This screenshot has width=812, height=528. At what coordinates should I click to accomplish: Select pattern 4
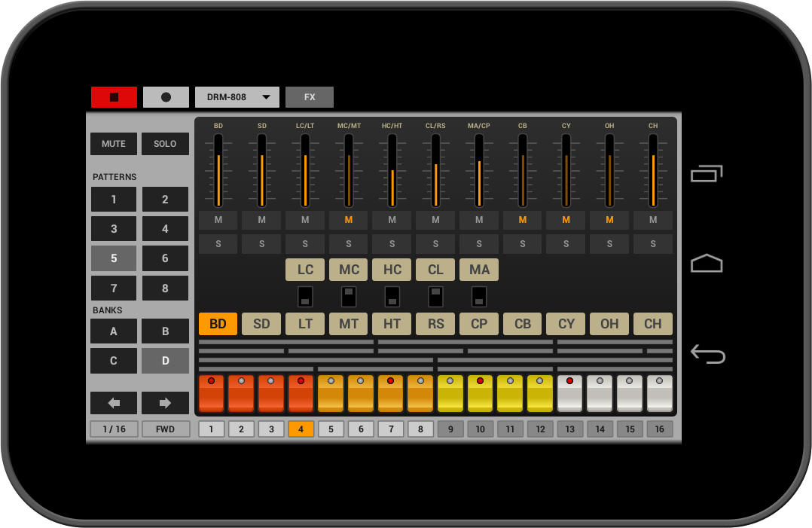point(165,229)
